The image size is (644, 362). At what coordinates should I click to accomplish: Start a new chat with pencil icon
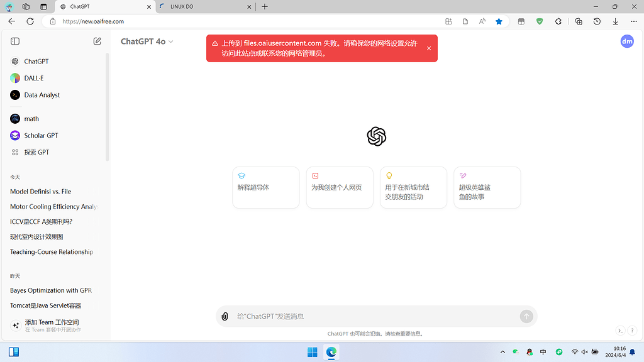click(x=97, y=41)
